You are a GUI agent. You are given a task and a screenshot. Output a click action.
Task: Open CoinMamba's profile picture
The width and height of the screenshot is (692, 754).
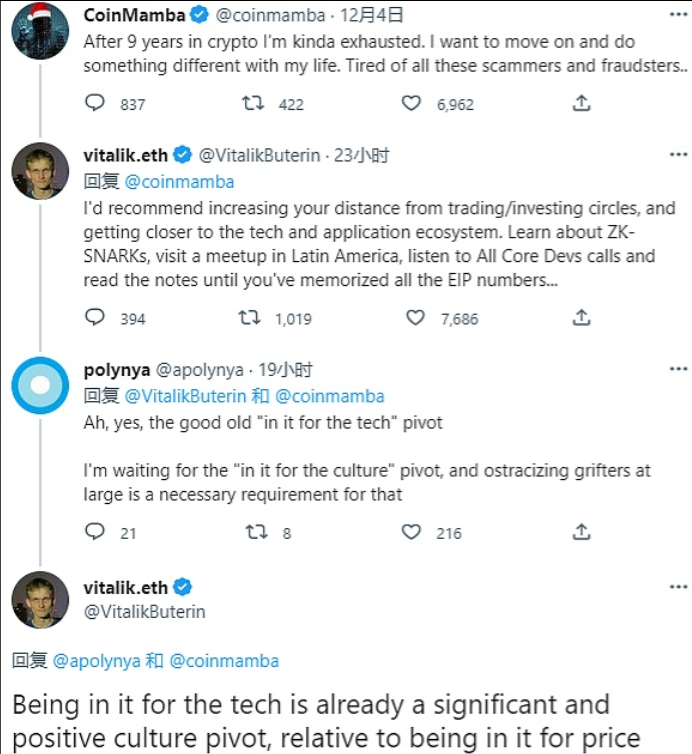(40, 30)
